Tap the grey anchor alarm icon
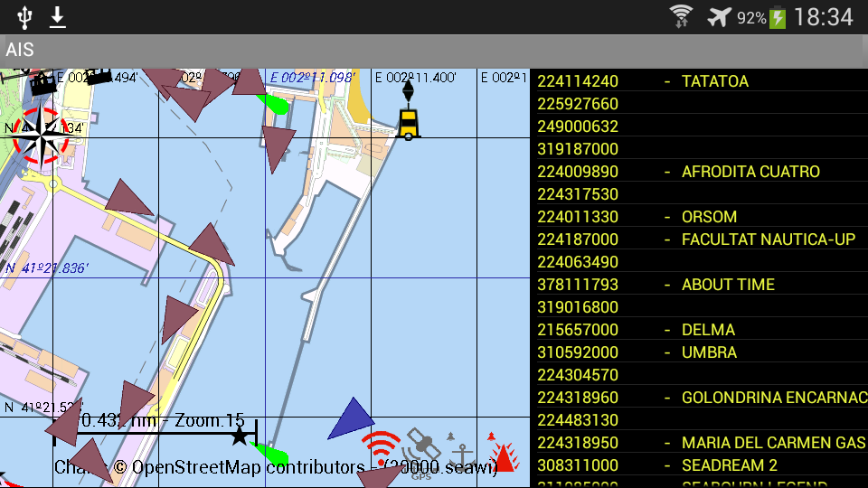 pyautogui.click(x=461, y=452)
